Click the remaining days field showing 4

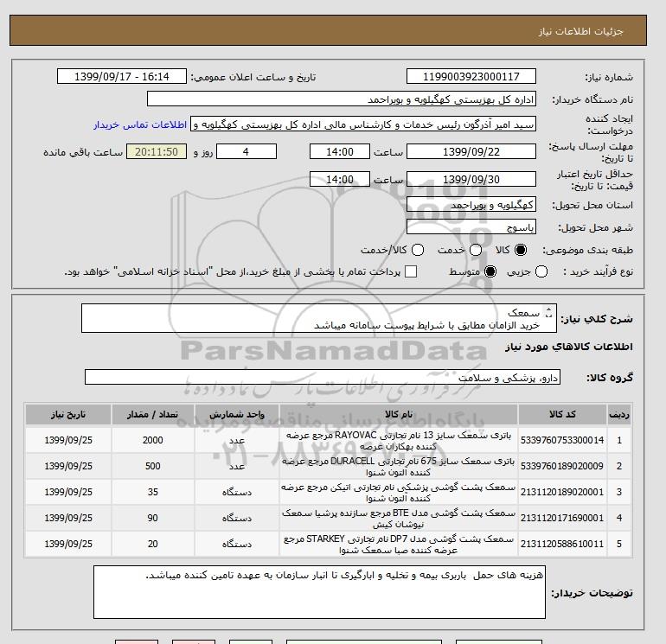click(x=247, y=151)
